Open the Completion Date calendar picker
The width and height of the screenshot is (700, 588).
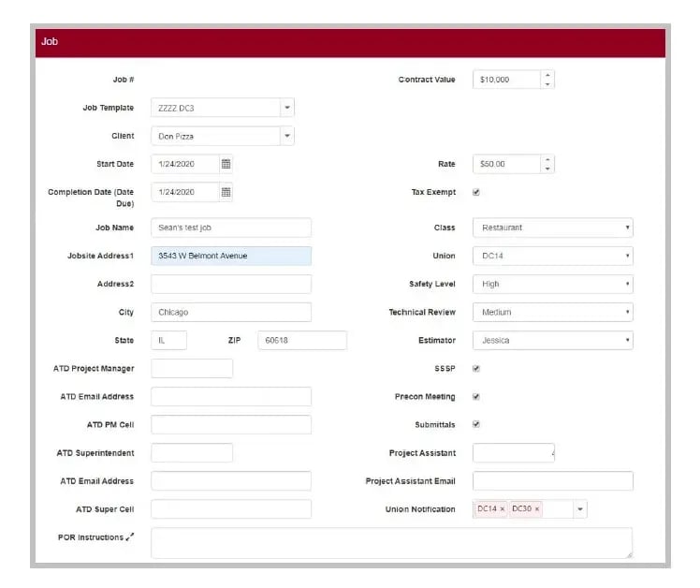coord(226,192)
